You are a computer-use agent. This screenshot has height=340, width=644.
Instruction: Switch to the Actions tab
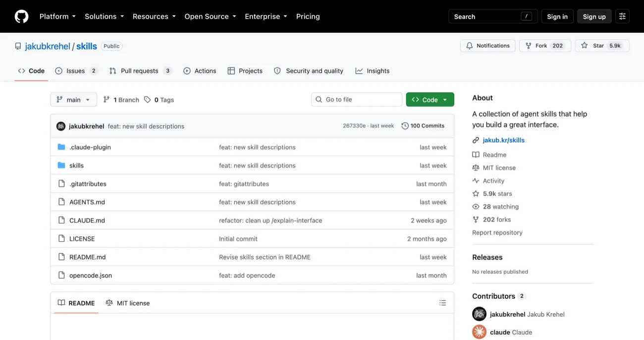click(x=200, y=71)
